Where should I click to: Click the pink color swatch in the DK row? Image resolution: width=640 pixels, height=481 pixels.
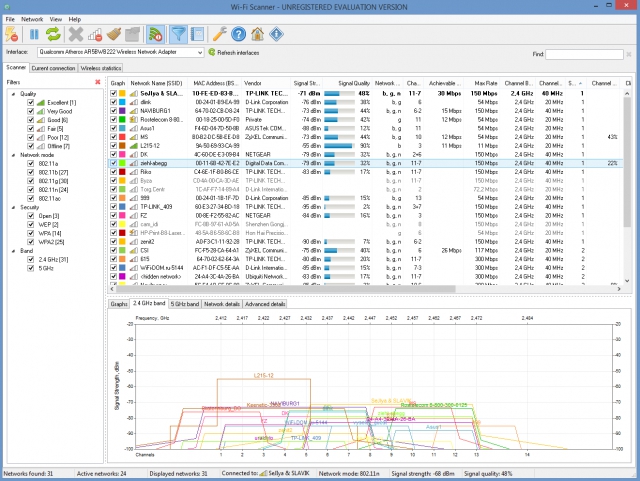coord(122,154)
